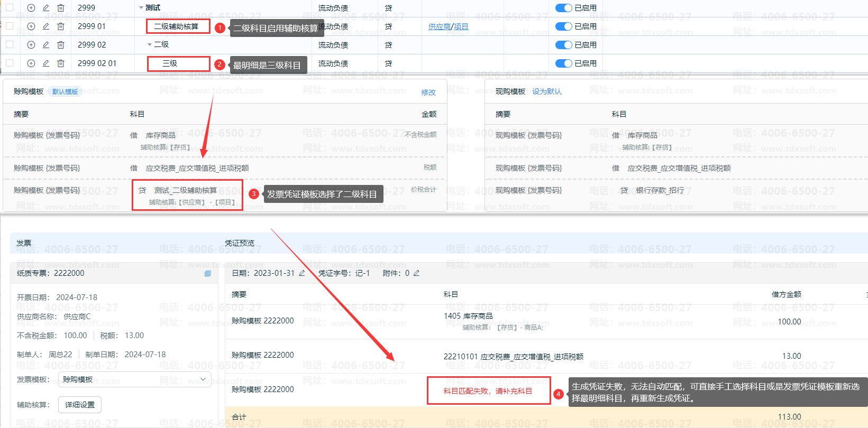The width and height of the screenshot is (868, 428).
Task: Set 现购模板 as default via 设为默认
Action: click(546, 92)
